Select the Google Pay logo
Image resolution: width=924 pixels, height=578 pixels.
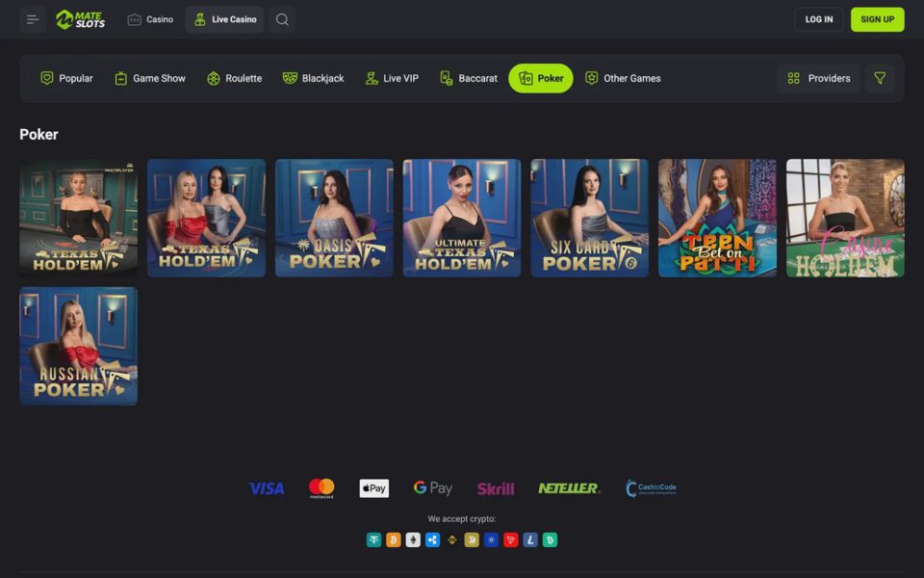(432, 487)
